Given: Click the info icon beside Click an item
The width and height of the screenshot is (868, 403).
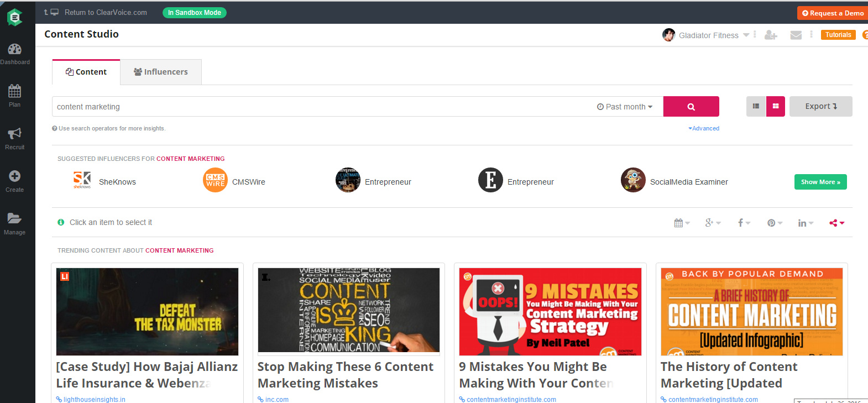Looking at the screenshot, I should [x=61, y=222].
